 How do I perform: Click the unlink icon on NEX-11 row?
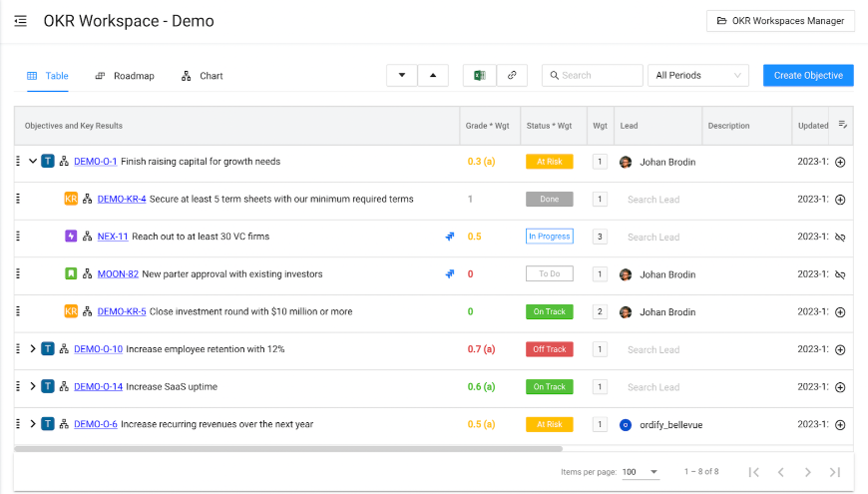click(840, 238)
